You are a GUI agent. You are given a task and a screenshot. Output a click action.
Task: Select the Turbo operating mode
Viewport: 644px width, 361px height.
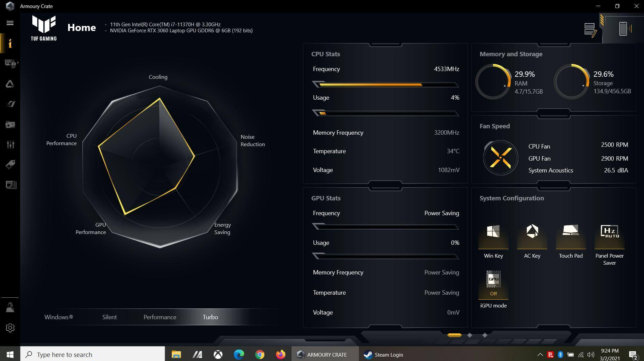pos(210,317)
